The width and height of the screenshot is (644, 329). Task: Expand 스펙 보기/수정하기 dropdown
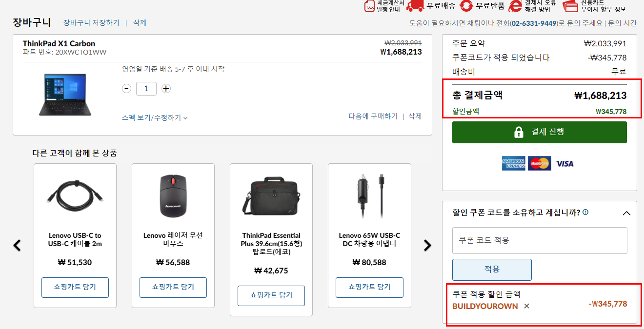point(155,117)
